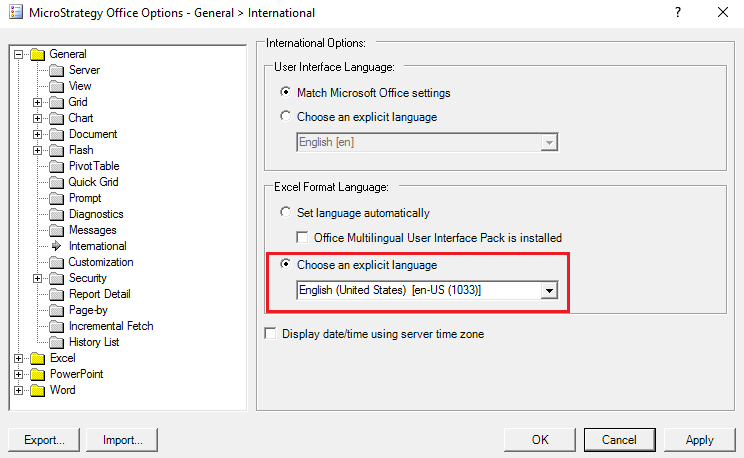Click the Grid folder icon
The image size is (744, 458).
pos(56,103)
